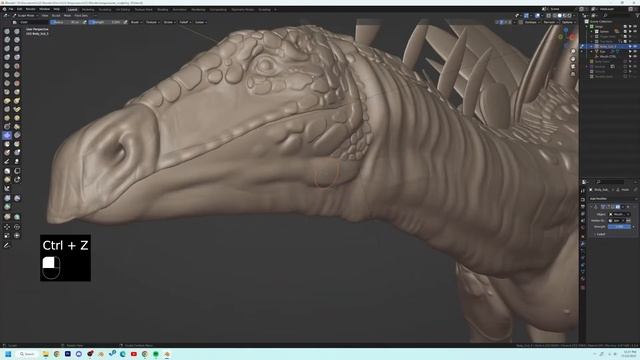
Task: Adjust the modifier Strength slider
Action: 620,227
